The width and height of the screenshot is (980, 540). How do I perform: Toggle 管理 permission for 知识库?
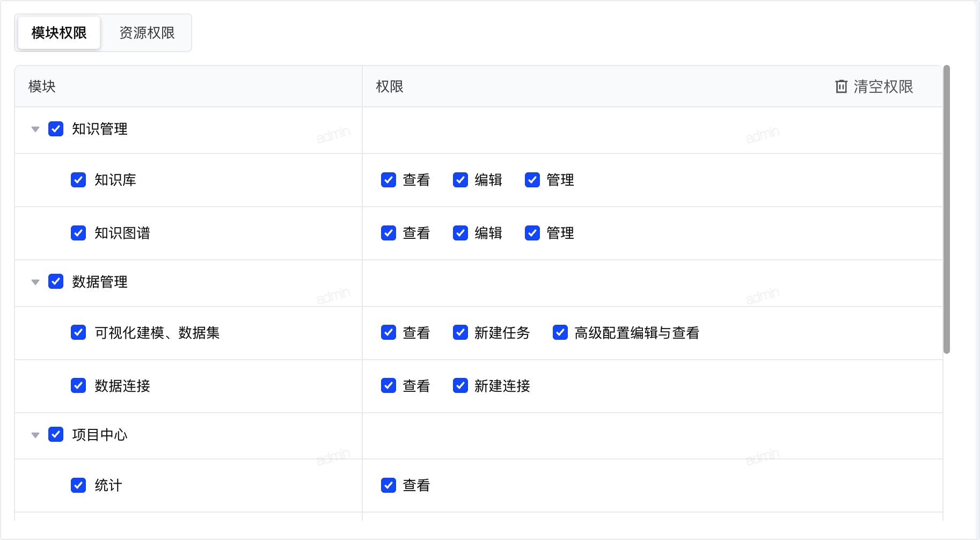tap(532, 180)
